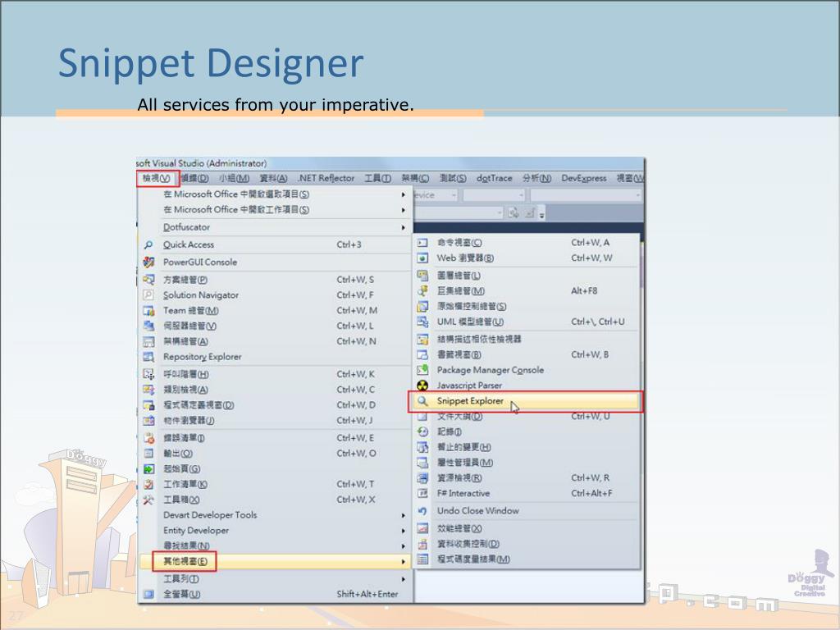Click the 記錄(I) history clock icon
The image size is (840, 630).
click(422, 431)
